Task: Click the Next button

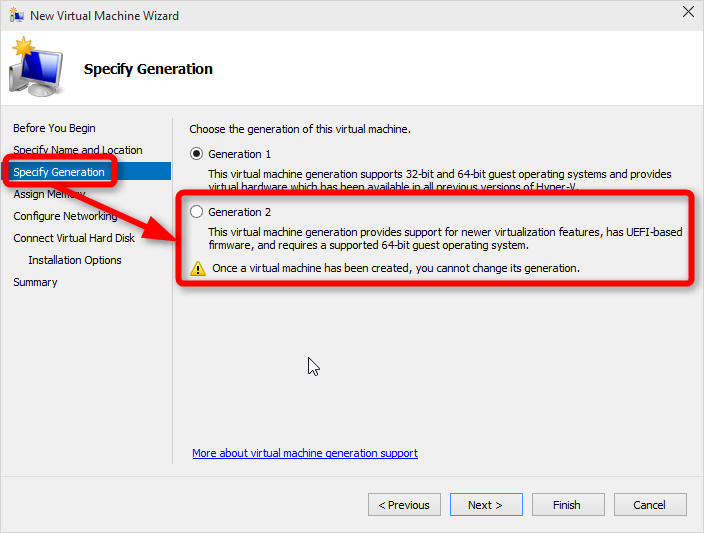Action: (486, 505)
